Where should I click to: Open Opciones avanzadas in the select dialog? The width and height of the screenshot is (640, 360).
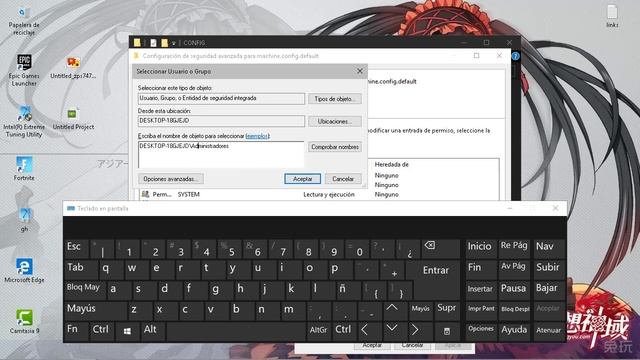pyautogui.click(x=171, y=179)
